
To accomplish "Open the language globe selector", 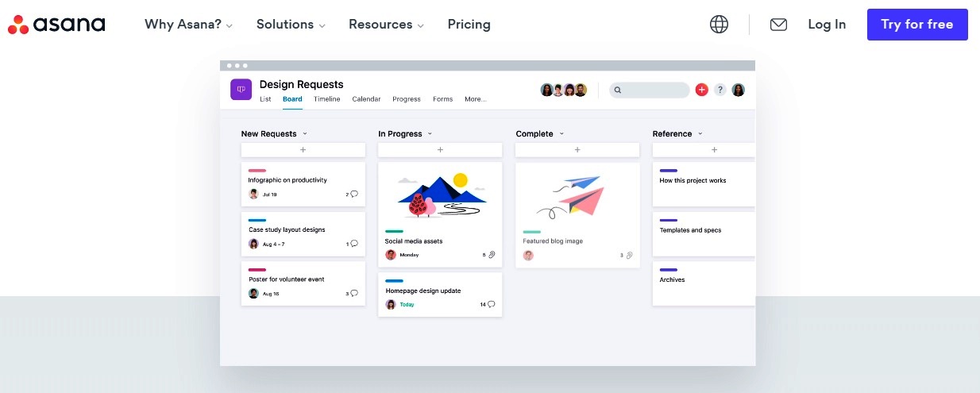I will tap(719, 25).
